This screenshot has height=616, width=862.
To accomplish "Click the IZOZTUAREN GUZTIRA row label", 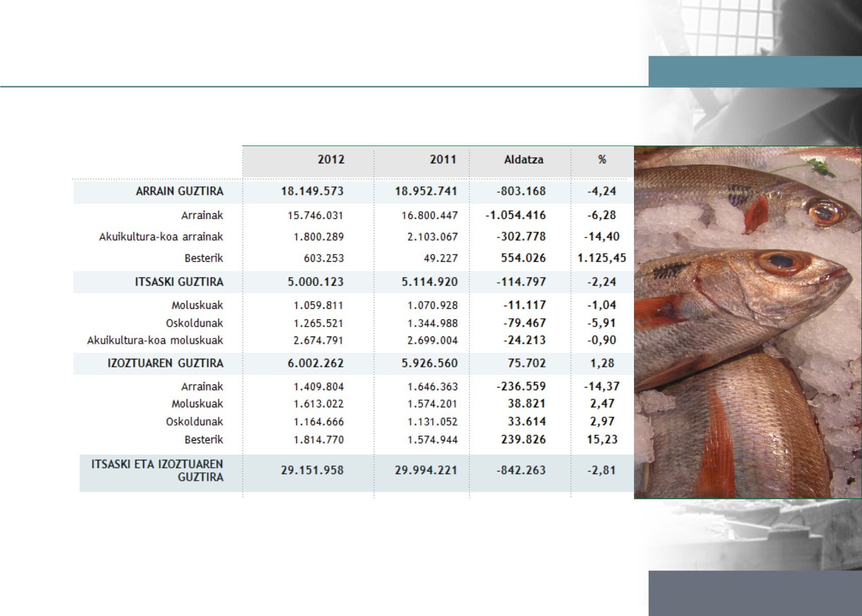I will 165,363.
